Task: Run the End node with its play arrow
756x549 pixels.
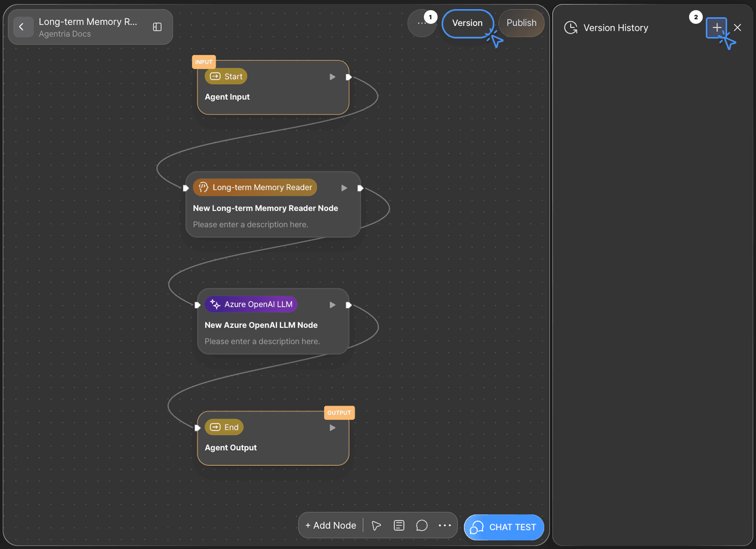Action: coord(333,428)
